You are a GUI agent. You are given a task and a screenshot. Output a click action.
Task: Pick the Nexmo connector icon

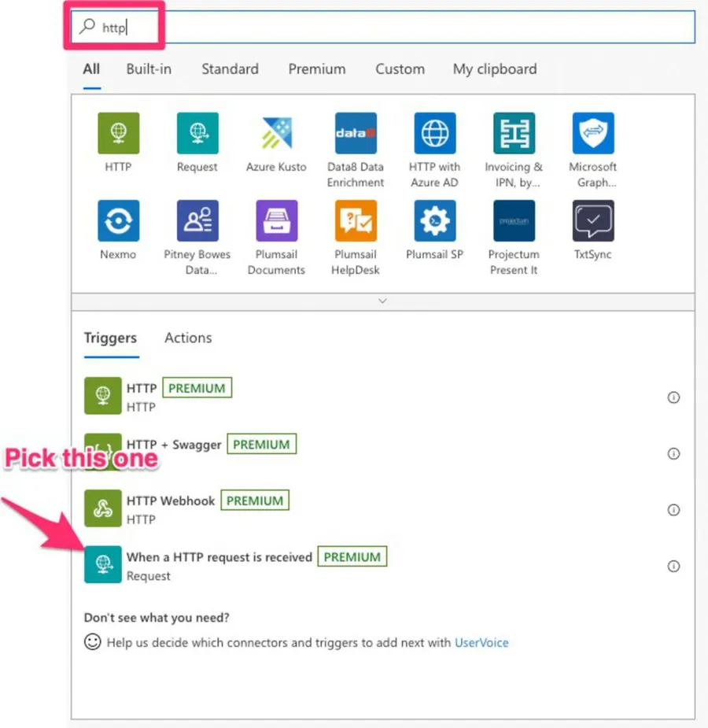(x=118, y=220)
